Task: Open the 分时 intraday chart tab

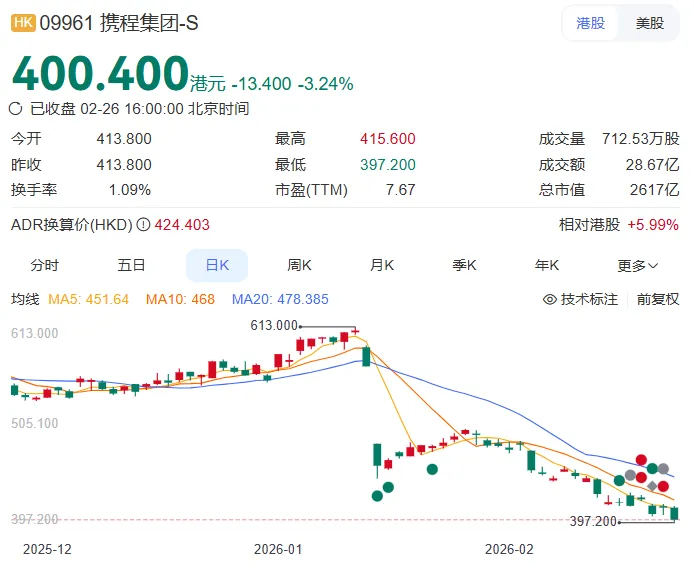Action: (x=44, y=266)
